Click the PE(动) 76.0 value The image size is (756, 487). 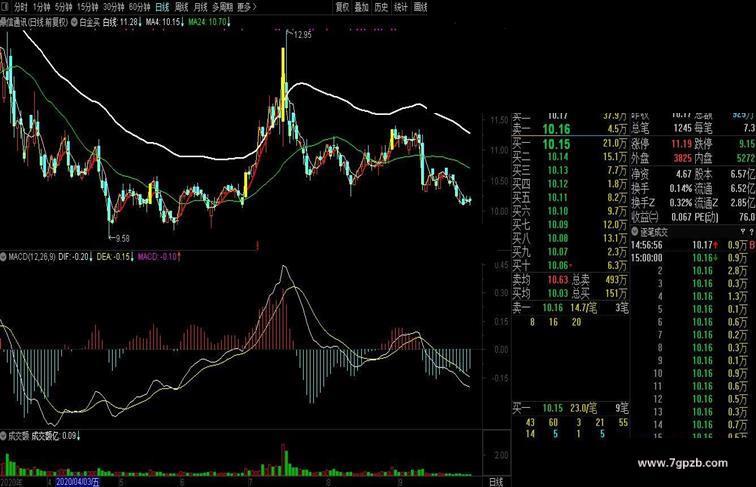(x=747, y=217)
